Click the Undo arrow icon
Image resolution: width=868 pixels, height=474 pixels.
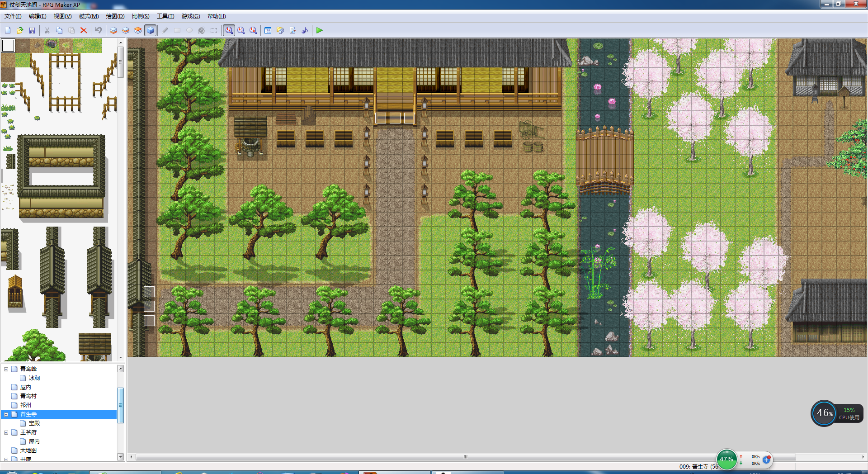[x=98, y=30]
